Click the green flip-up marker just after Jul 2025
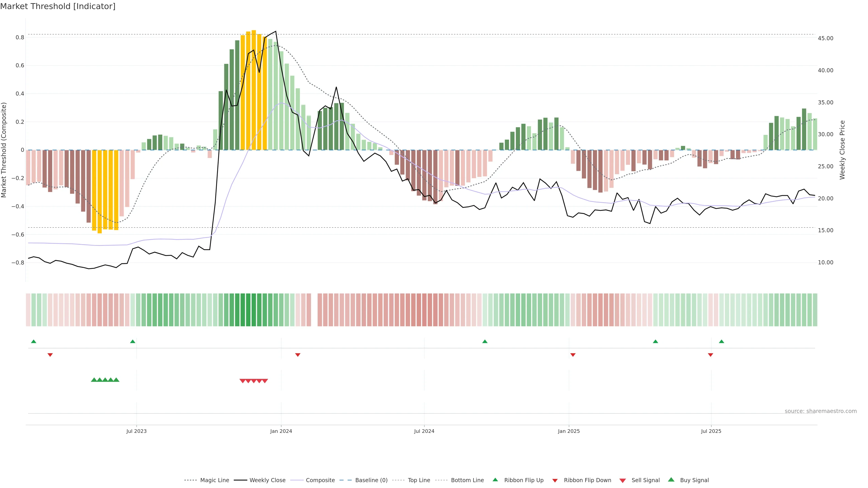The image size is (868, 488). (722, 342)
